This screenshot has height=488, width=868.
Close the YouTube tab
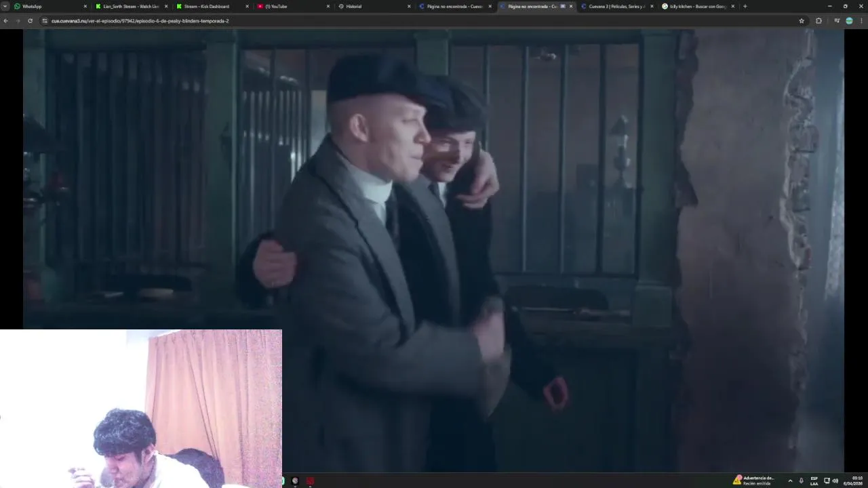point(328,6)
